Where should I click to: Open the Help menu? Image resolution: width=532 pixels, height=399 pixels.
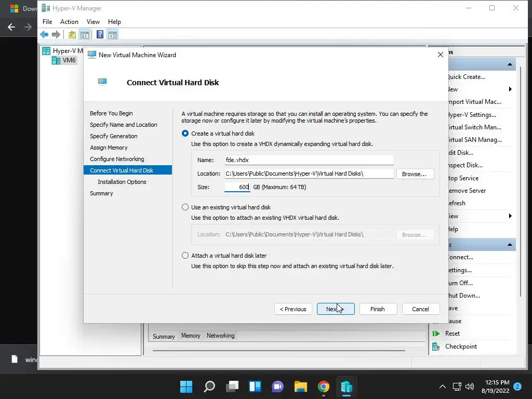coord(114,22)
